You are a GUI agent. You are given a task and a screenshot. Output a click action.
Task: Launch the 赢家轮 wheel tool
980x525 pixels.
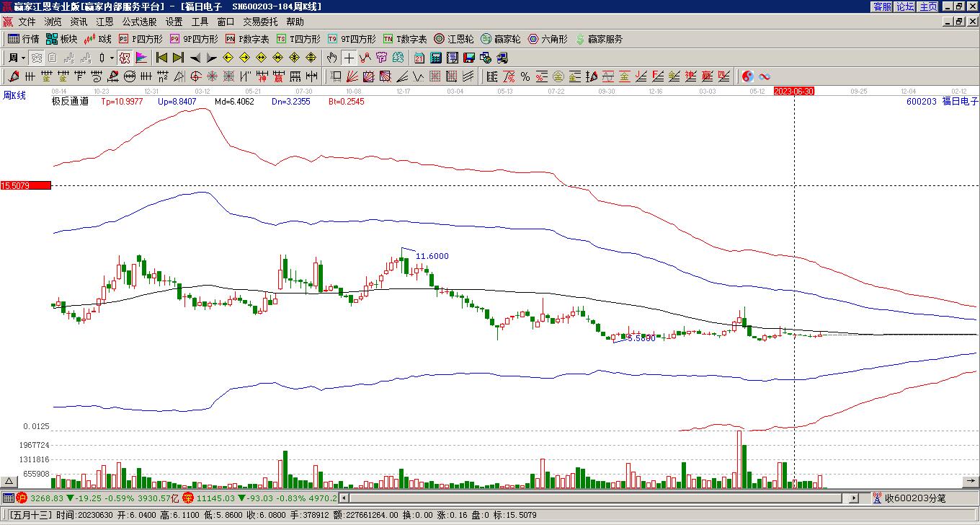coord(501,39)
